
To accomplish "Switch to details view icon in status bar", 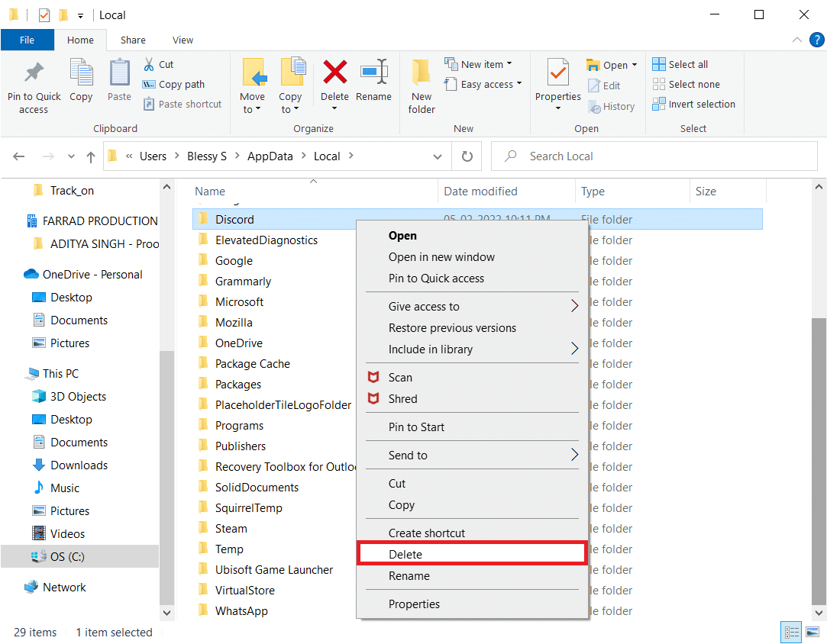I will point(790,633).
